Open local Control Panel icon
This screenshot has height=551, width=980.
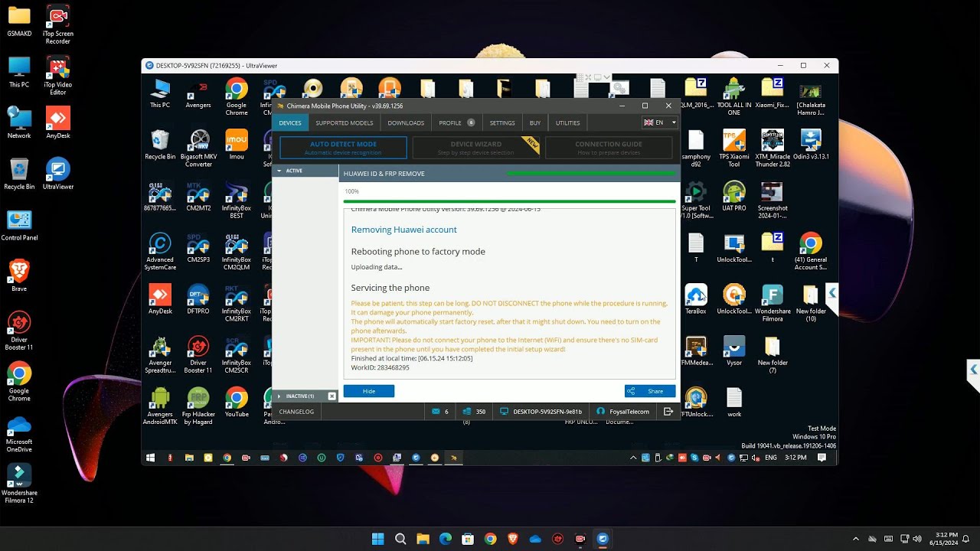click(x=19, y=225)
